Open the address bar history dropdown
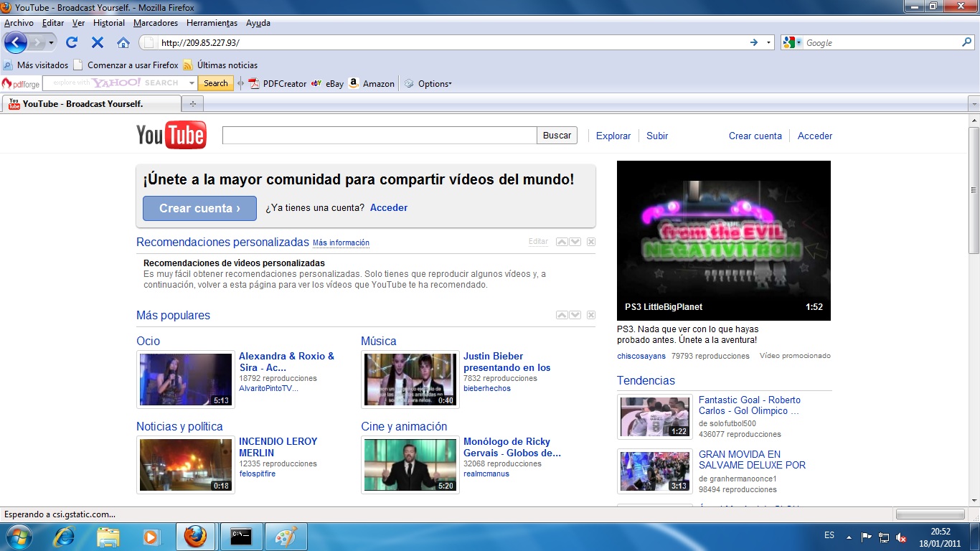The height and width of the screenshot is (551, 980). coord(768,42)
